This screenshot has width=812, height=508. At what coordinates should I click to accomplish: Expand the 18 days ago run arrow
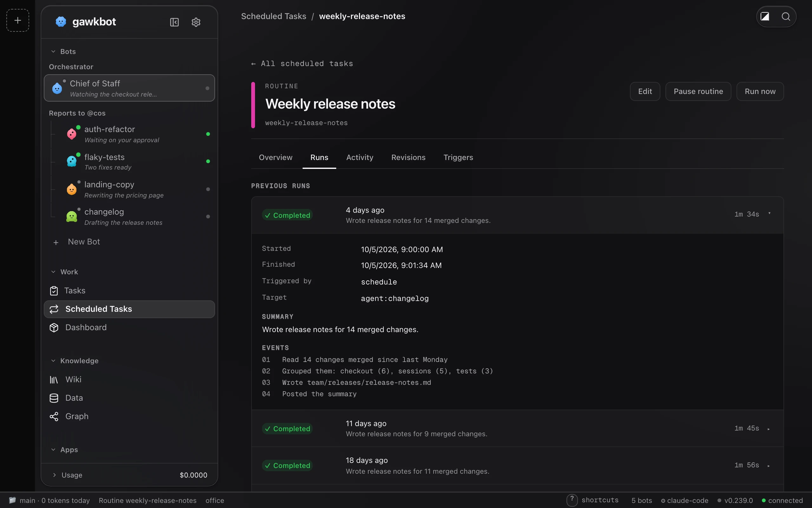click(769, 466)
